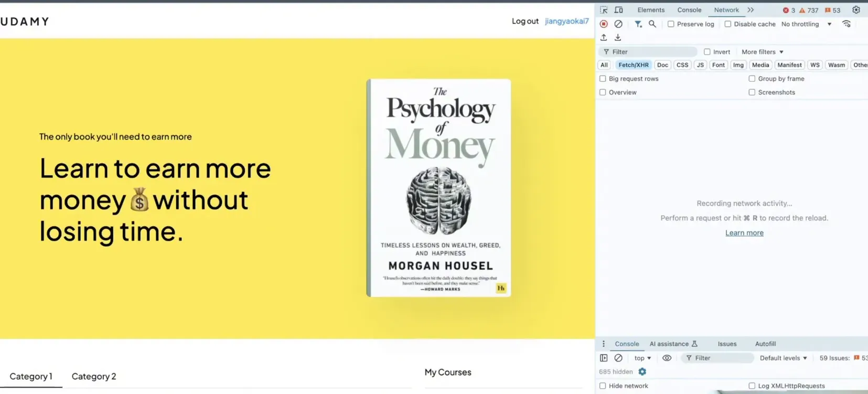Open network conditions wifi icon

tap(846, 24)
